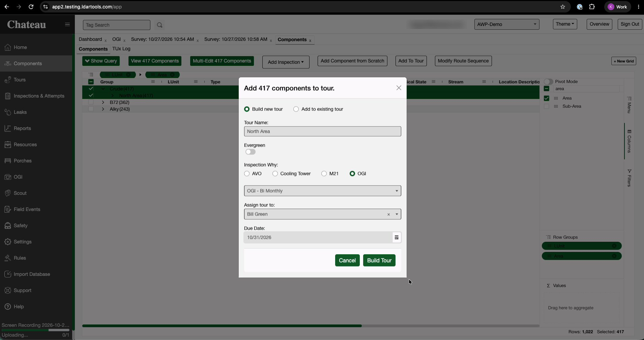Expand the B72 (362) group row

coord(103,102)
